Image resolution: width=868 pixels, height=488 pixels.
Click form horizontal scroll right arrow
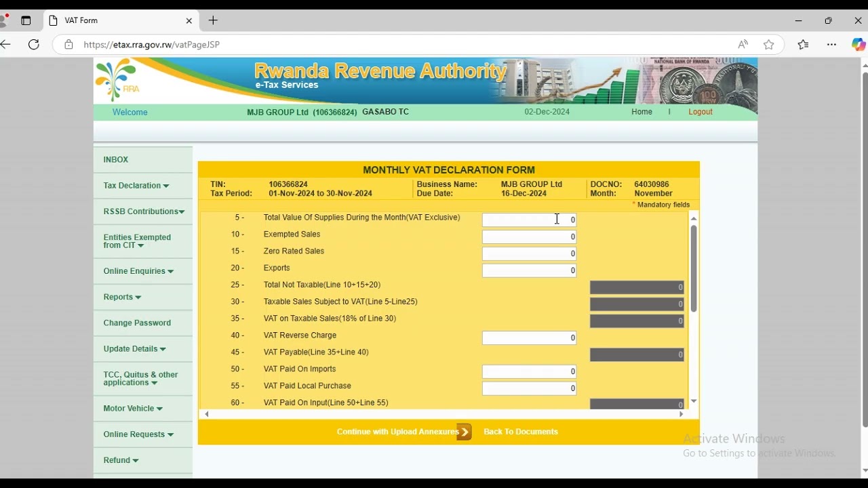682,414
